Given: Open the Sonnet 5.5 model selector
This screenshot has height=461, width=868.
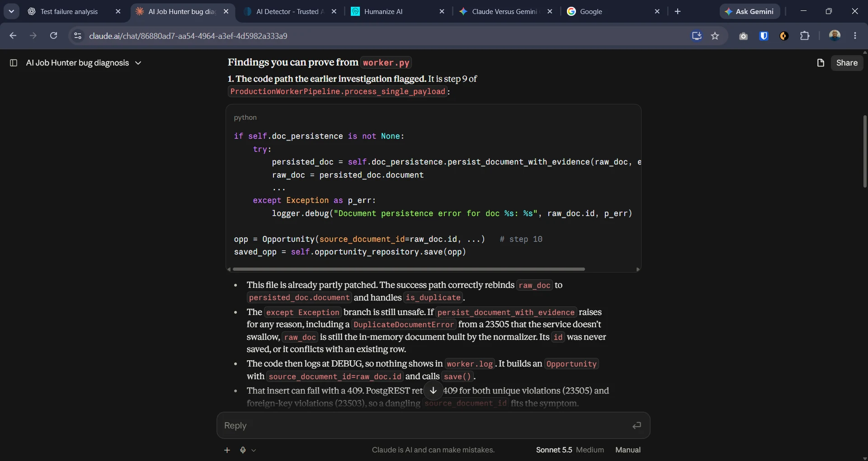Looking at the screenshot, I should click(x=554, y=450).
